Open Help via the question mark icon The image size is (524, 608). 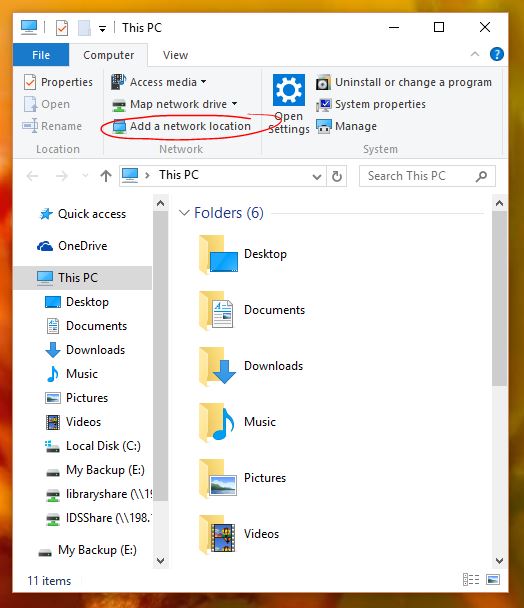pyautogui.click(x=497, y=54)
